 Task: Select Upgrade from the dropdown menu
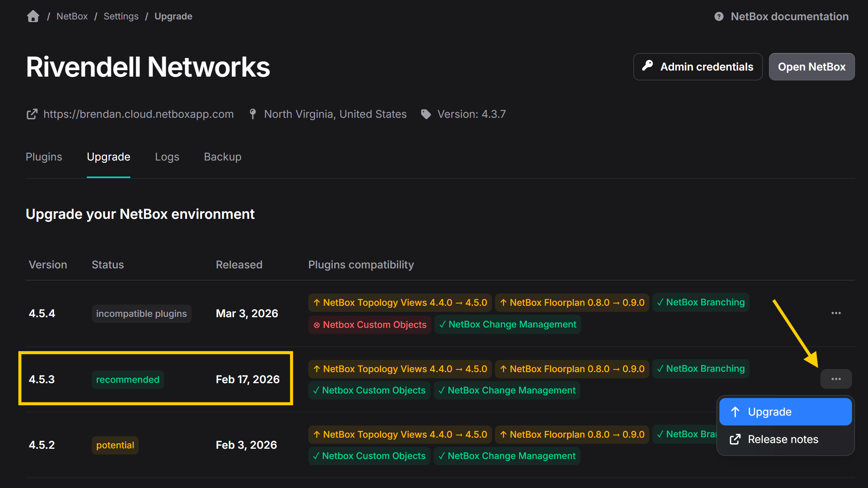click(785, 412)
